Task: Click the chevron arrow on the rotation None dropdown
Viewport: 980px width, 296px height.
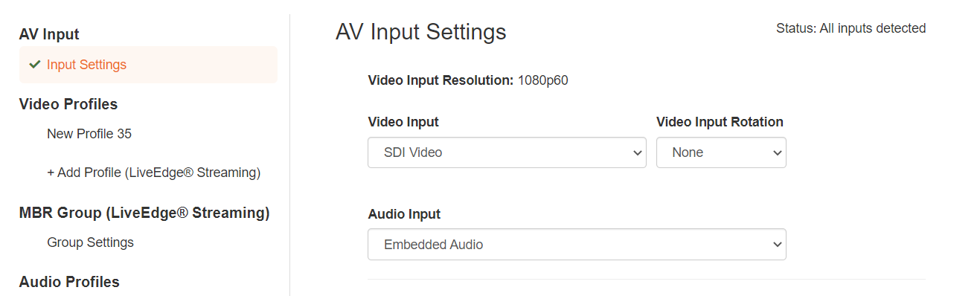Action: coord(778,152)
